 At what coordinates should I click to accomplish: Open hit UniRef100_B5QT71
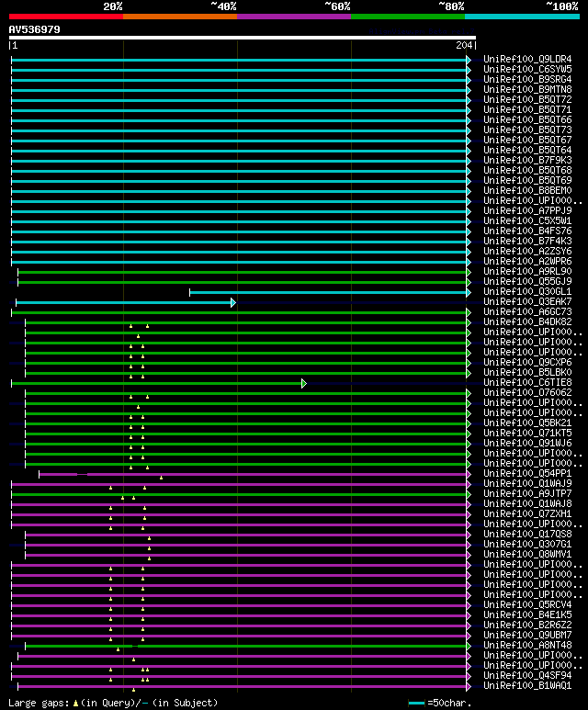527,110
